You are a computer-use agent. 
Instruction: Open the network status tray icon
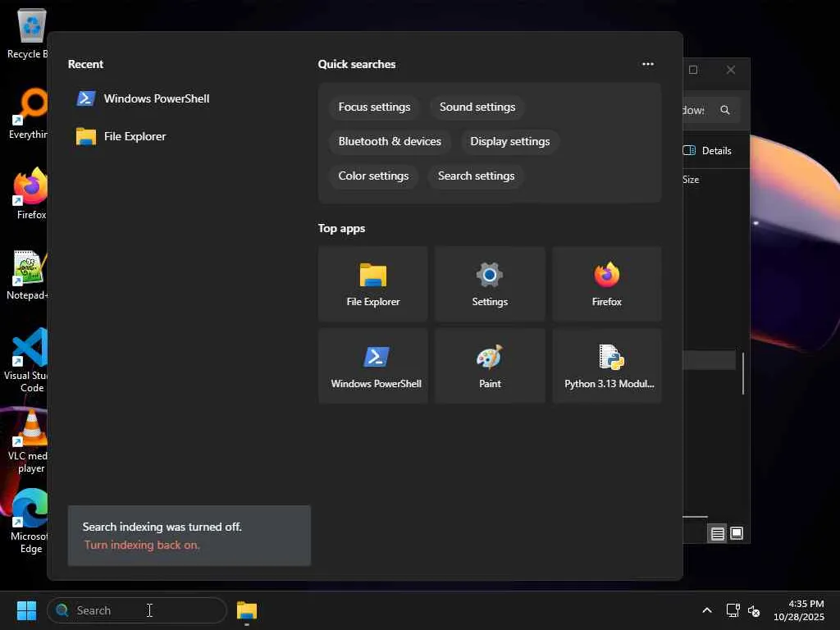point(733,610)
